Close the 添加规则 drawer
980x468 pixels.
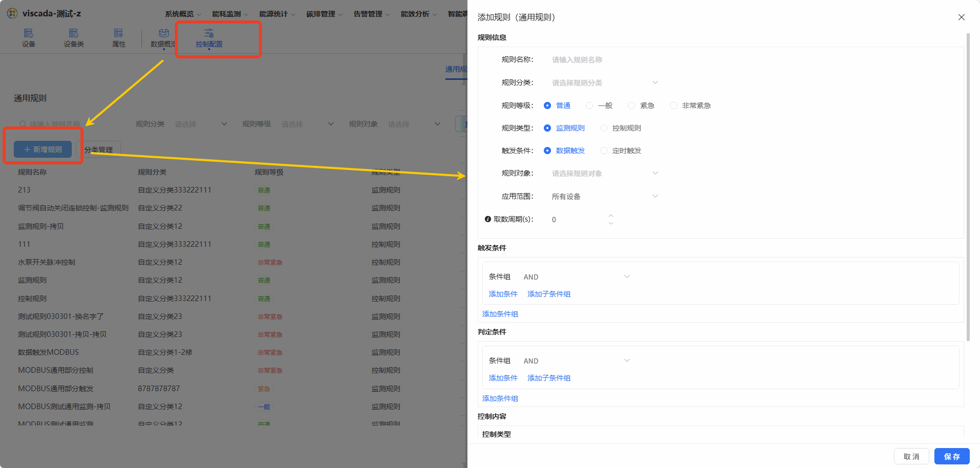tap(962, 17)
